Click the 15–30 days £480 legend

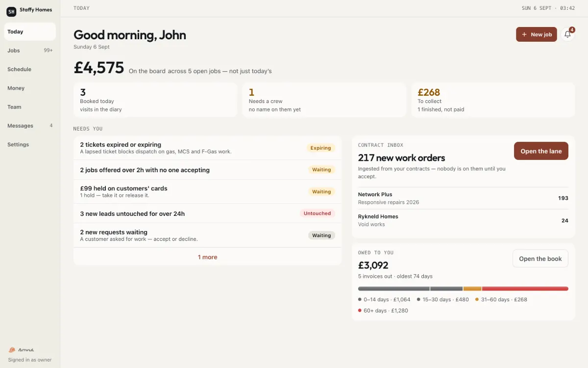(x=443, y=299)
